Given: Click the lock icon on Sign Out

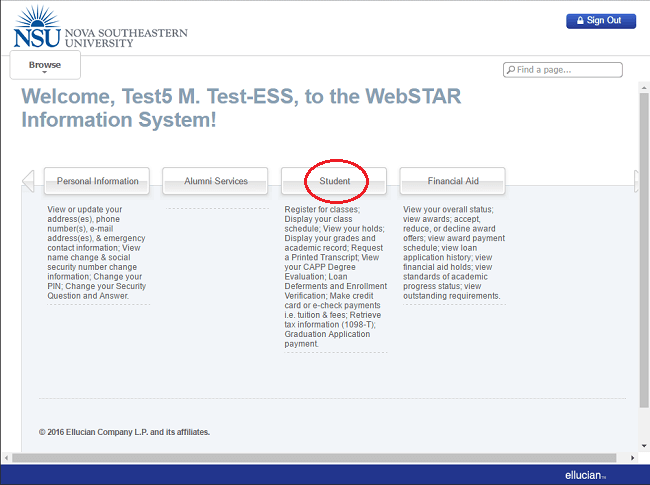Looking at the screenshot, I should 580,21.
